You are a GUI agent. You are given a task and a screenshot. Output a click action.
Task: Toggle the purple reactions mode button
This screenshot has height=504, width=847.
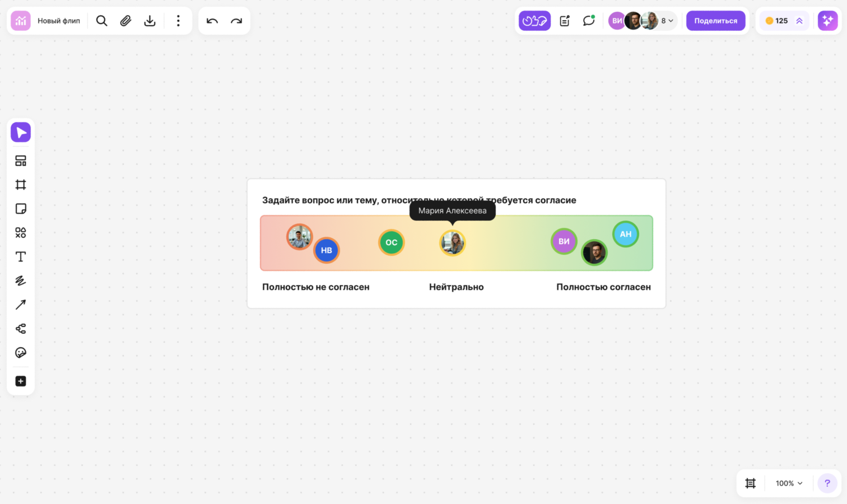coord(534,21)
